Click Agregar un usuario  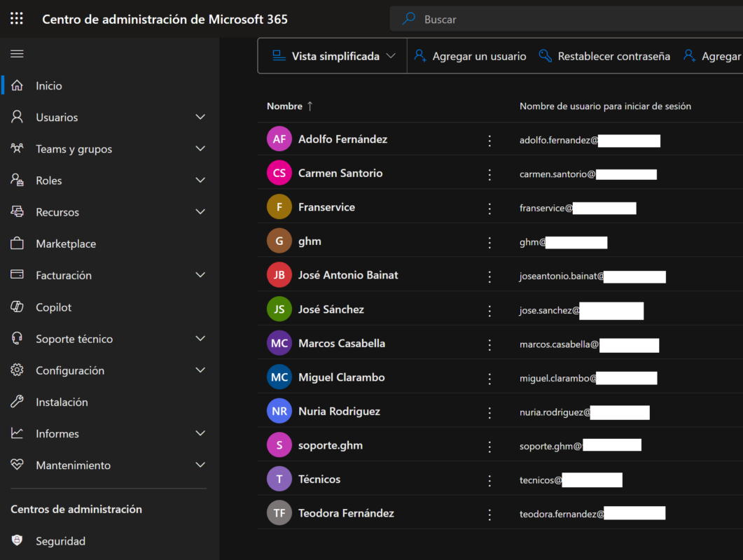point(470,55)
